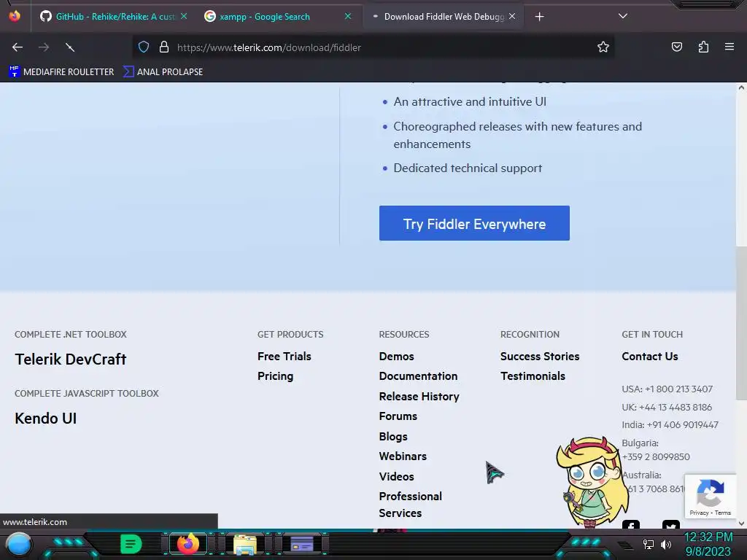The width and height of the screenshot is (747, 560).
Task: View Release History page
Action: (x=419, y=396)
